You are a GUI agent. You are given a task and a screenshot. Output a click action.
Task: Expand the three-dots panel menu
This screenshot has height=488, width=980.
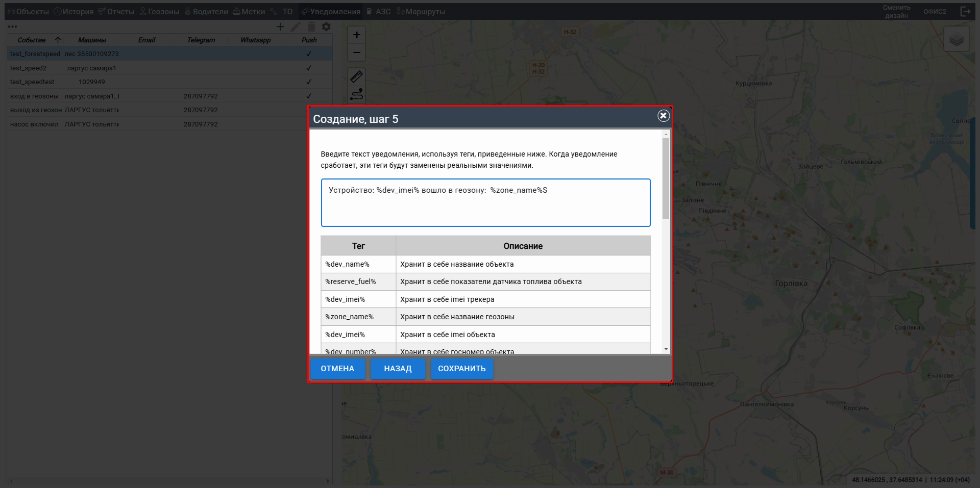pos(13,27)
